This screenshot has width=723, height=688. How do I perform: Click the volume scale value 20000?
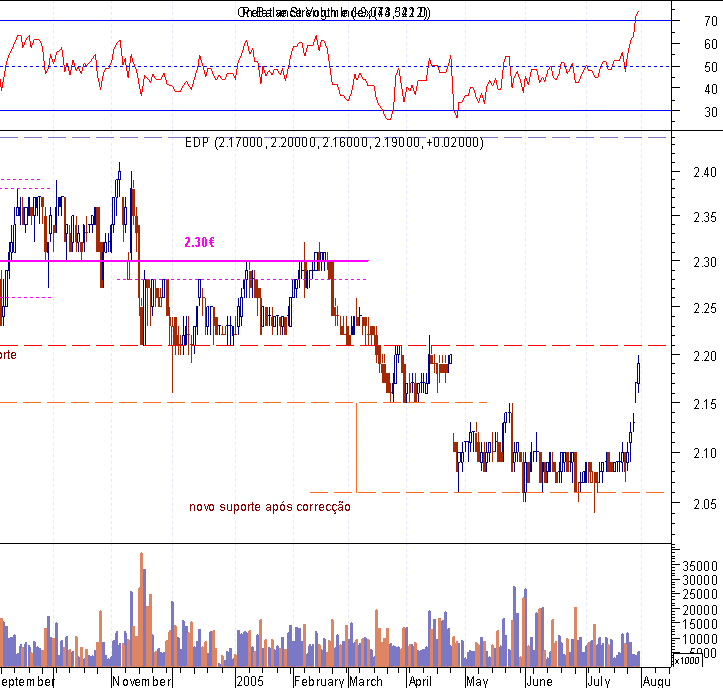(x=700, y=610)
